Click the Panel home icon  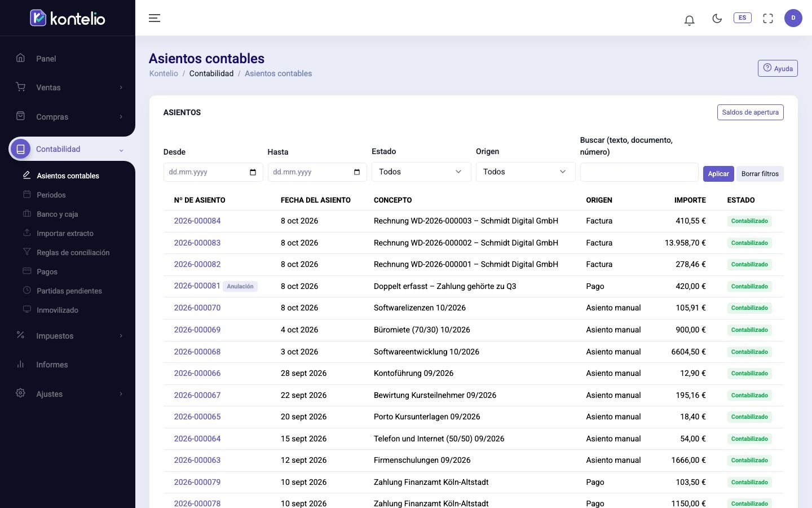point(21,58)
